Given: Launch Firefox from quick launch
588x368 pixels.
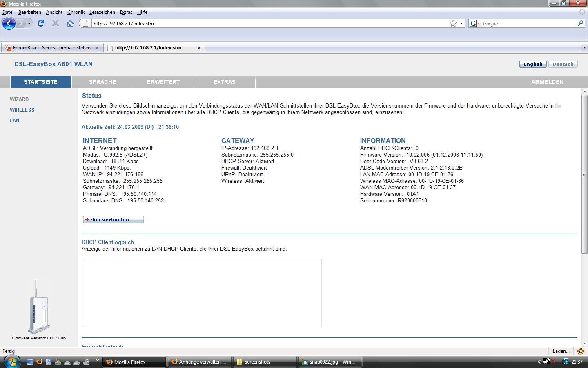Looking at the screenshot, I should point(39,362).
